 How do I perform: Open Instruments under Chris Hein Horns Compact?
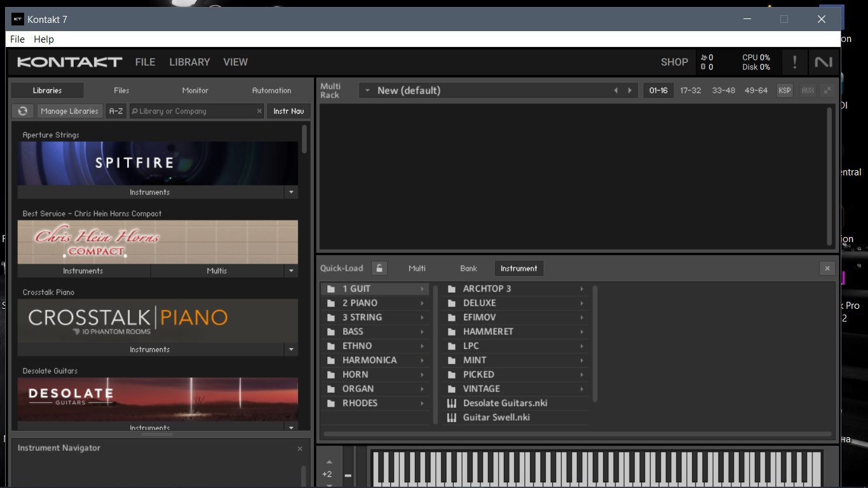83,271
